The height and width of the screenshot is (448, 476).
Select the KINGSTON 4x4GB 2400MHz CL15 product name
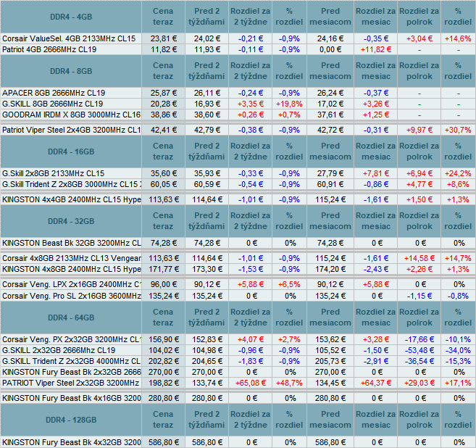click(71, 199)
